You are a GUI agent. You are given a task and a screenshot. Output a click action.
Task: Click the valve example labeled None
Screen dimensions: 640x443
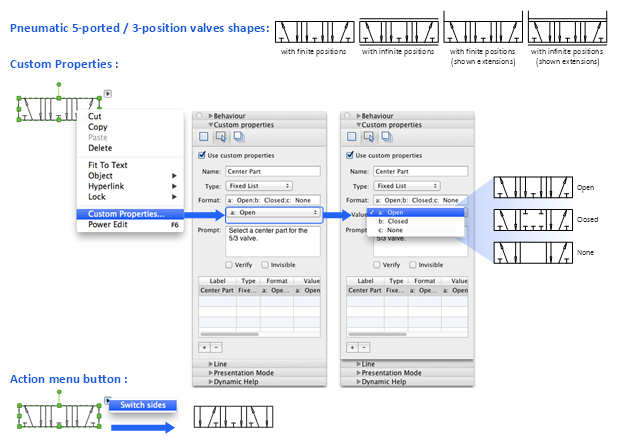pyautogui.click(x=533, y=253)
